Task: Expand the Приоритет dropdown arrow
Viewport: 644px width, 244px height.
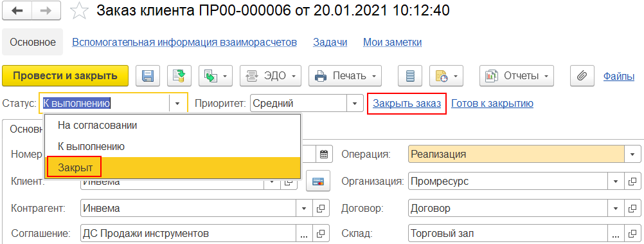Action: (355, 103)
